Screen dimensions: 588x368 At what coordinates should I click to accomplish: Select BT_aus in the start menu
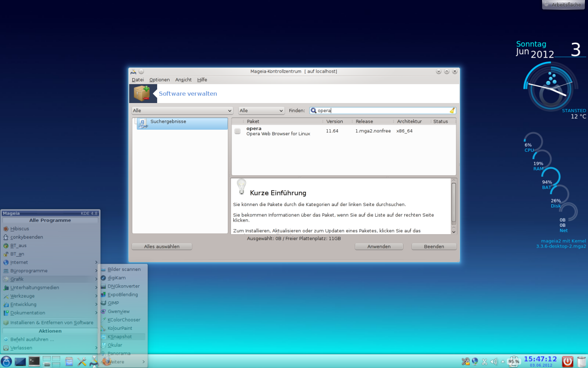50,245
